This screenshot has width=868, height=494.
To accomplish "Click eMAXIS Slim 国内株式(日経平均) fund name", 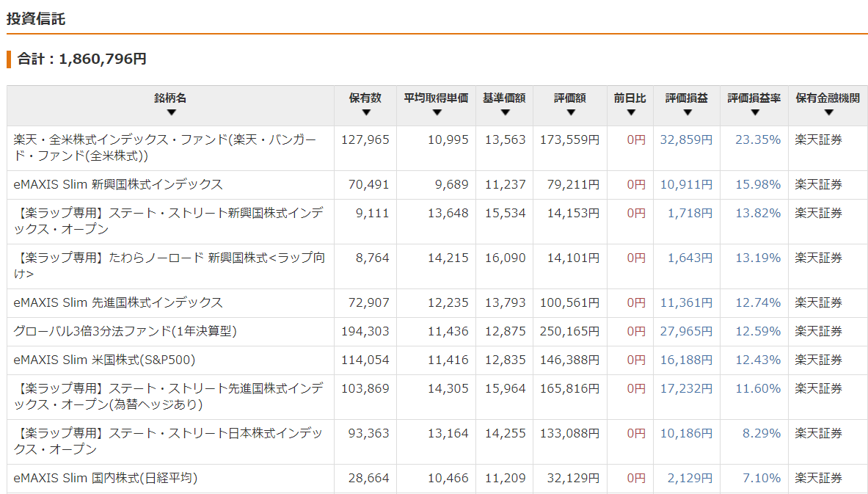I will (105, 478).
